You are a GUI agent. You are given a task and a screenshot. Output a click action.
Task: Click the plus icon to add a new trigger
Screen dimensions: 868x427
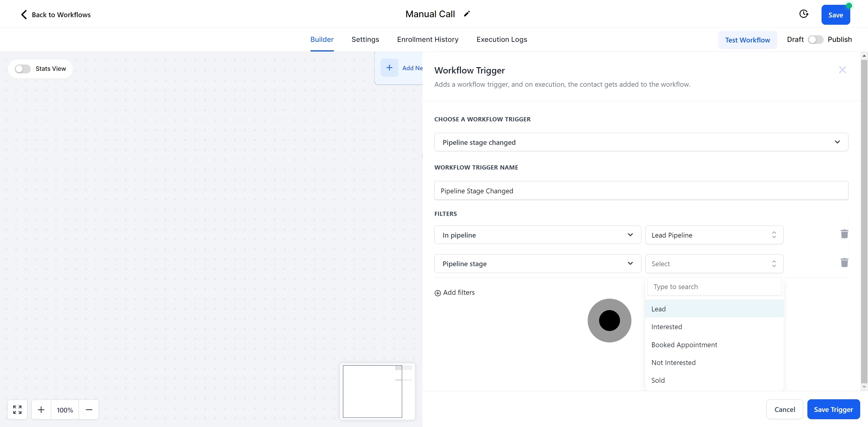(389, 68)
